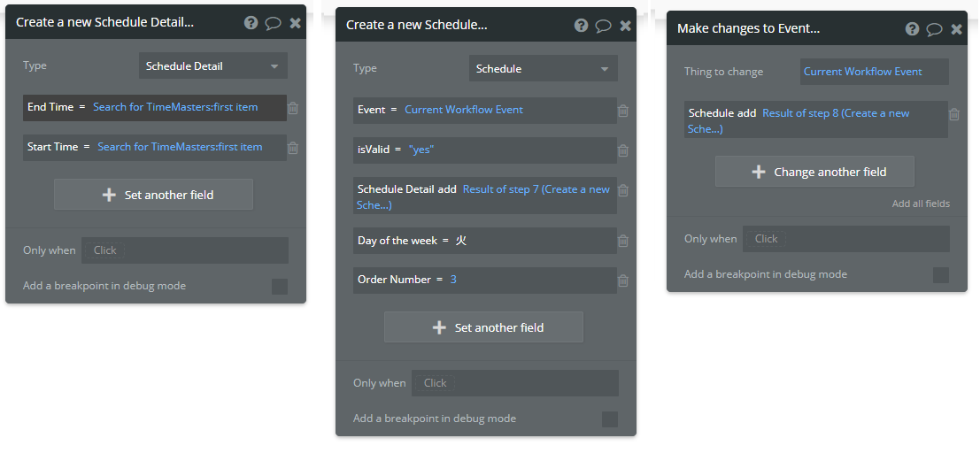Click help icon on Create a new Schedule panel
Viewport: 980px width, 461px height.
(x=582, y=26)
